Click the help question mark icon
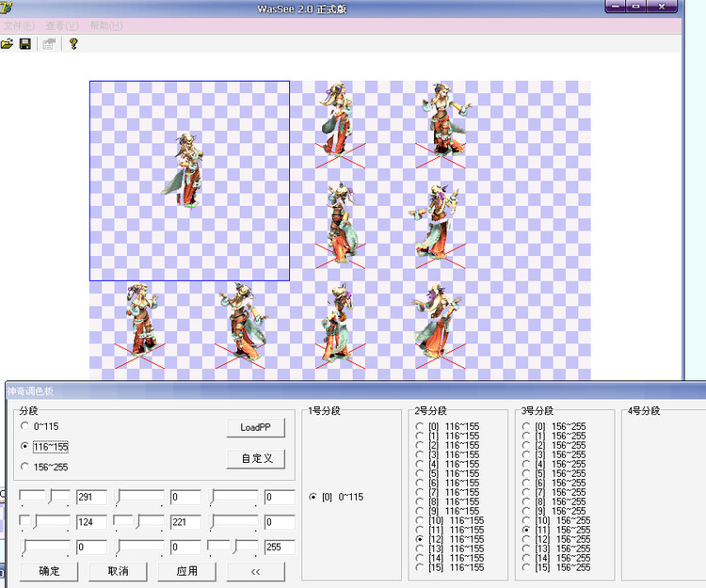The image size is (706, 588). click(73, 43)
